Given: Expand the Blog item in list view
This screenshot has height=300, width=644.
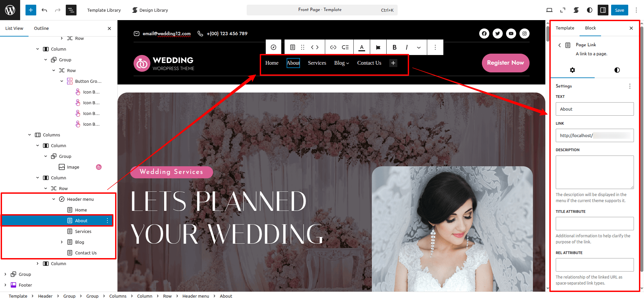Looking at the screenshot, I should [62, 242].
